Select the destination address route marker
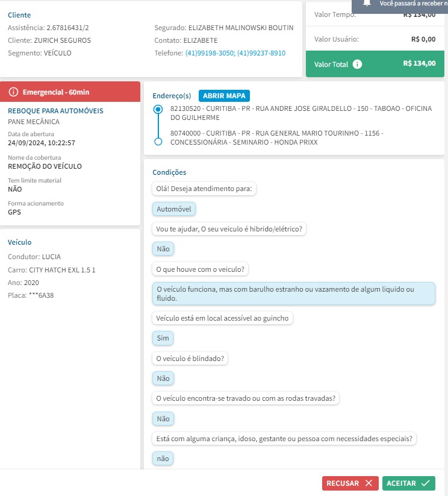The height and width of the screenshot is (496, 448). click(x=158, y=142)
